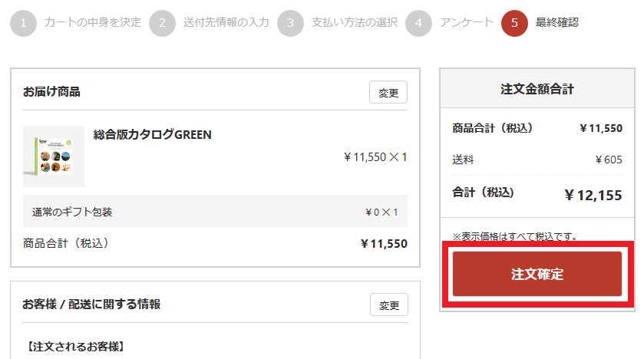Click 総合版カタログGREEN product title
This screenshot has width=644, height=359.
[x=153, y=134]
